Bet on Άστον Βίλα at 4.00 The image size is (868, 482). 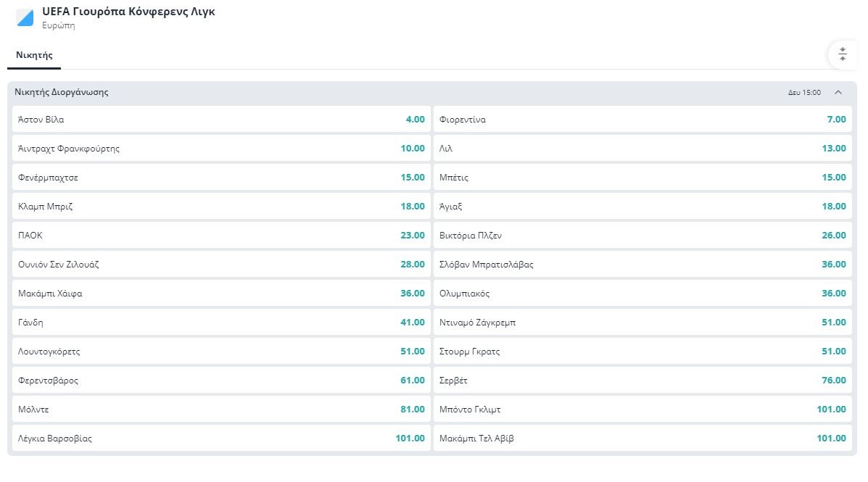221,120
